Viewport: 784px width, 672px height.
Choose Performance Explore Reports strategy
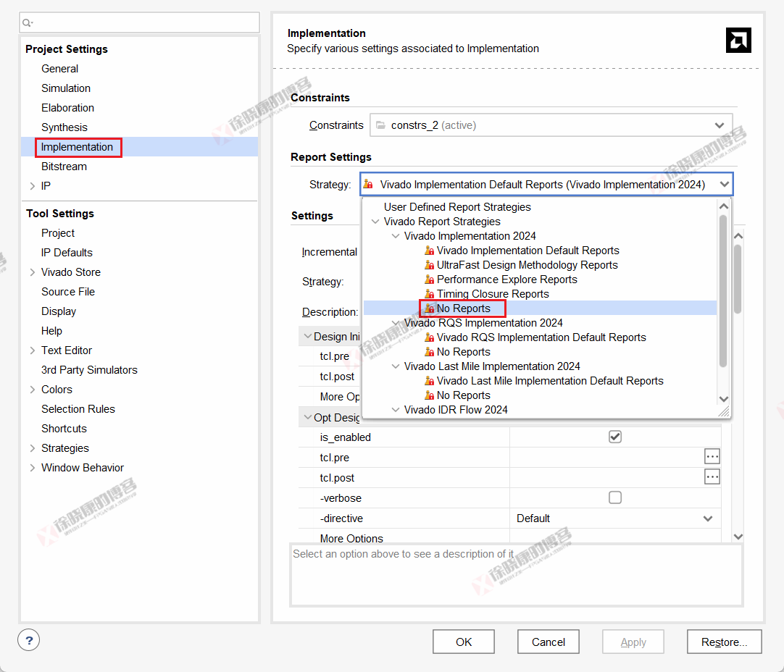(x=507, y=280)
